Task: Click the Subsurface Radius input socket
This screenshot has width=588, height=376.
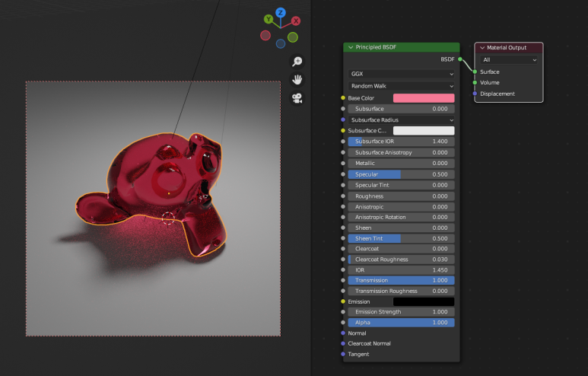Action: [x=343, y=120]
